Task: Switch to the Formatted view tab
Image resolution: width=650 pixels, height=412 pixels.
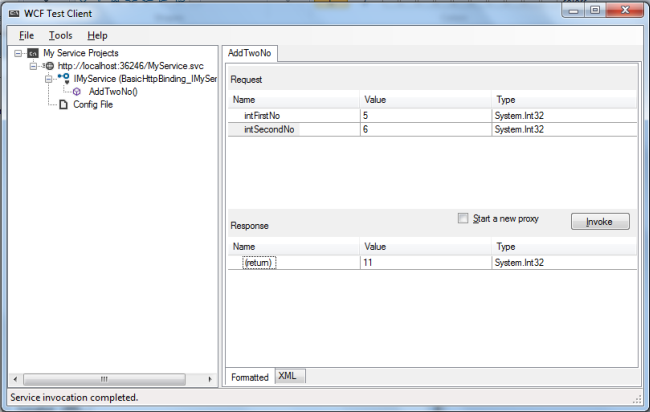Action: (x=250, y=377)
